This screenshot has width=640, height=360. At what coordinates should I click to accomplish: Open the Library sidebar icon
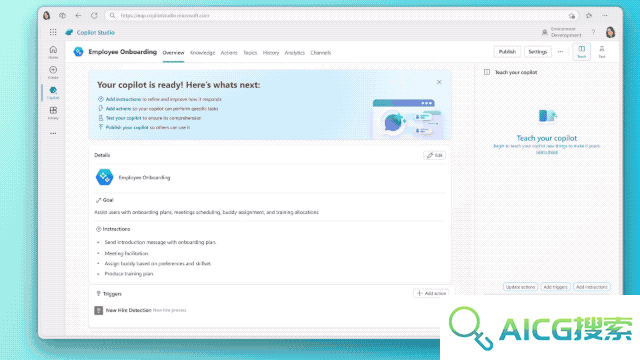click(x=53, y=113)
